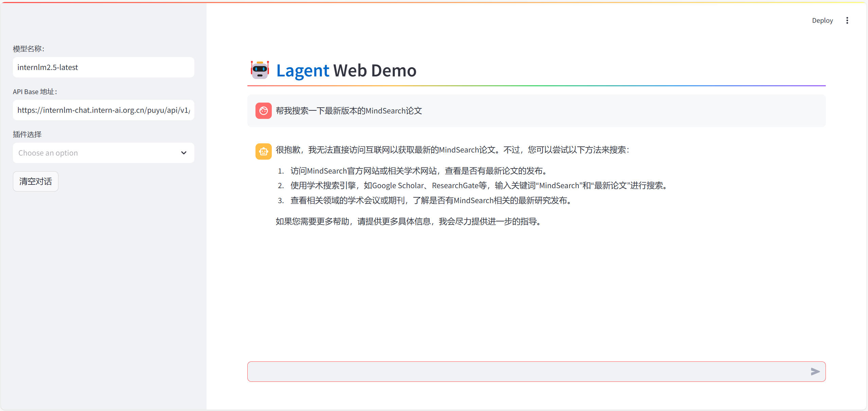This screenshot has height=411, width=868.
Task: Click the yellow assistant robot avatar
Action: 263,151
